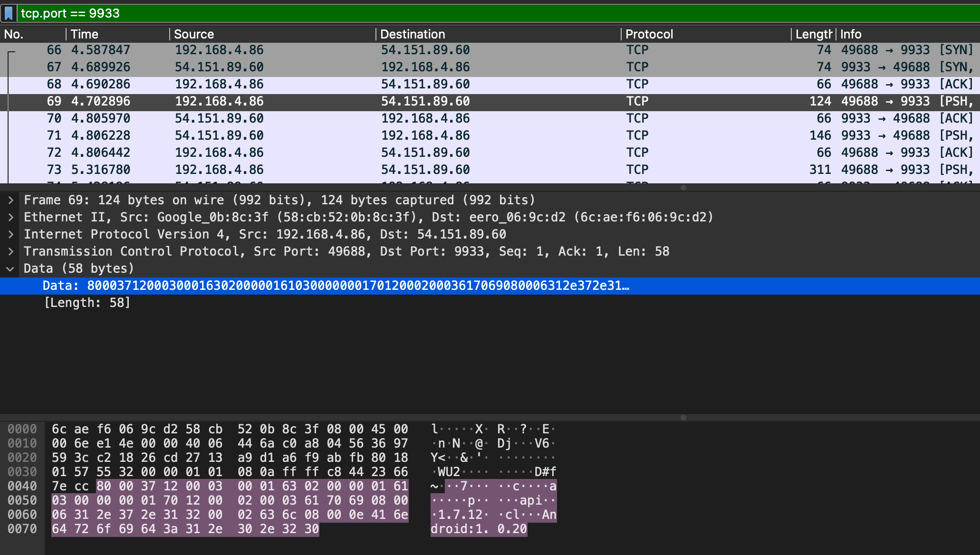Click the display filter bookmark icon
The width and height of the screenshot is (980, 555).
click(x=9, y=13)
